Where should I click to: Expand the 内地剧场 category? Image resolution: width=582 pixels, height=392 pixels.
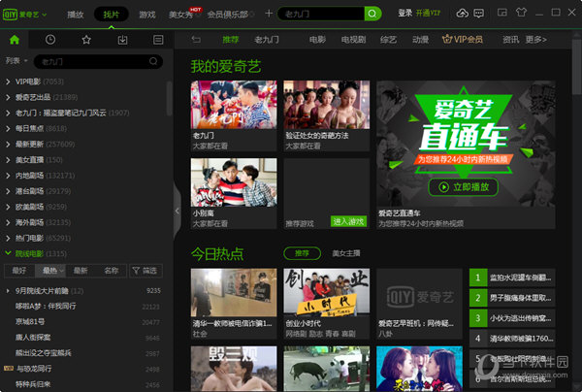click(8, 176)
